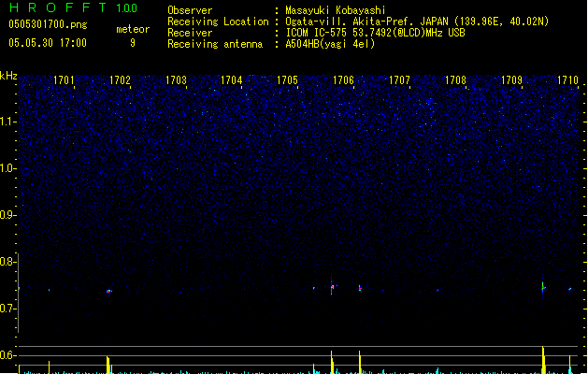This screenshot has height=374, width=588.
Task: Click the 1702 time axis marker
Action: [x=120, y=80]
